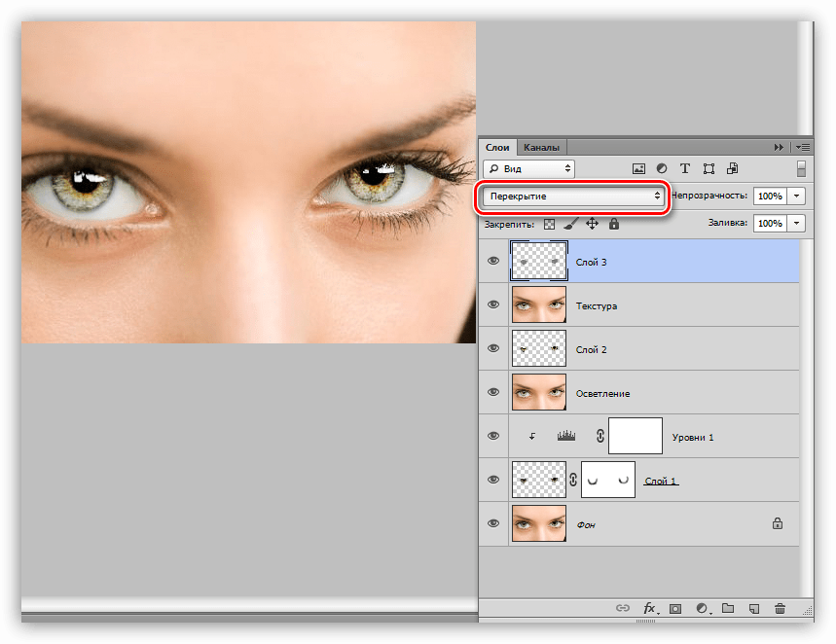Open the Перекрытие blend mode dropdown

(x=573, y=197)
